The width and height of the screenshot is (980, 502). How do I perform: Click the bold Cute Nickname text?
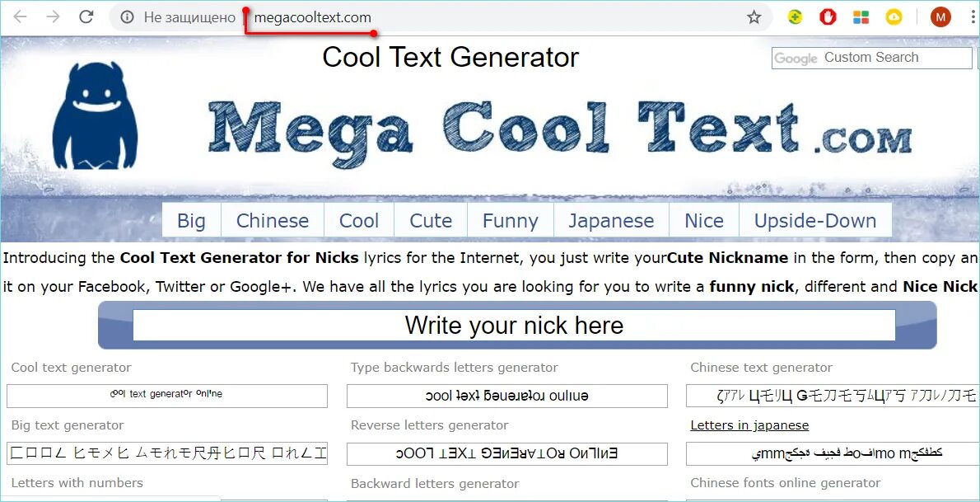pos(727,258)
